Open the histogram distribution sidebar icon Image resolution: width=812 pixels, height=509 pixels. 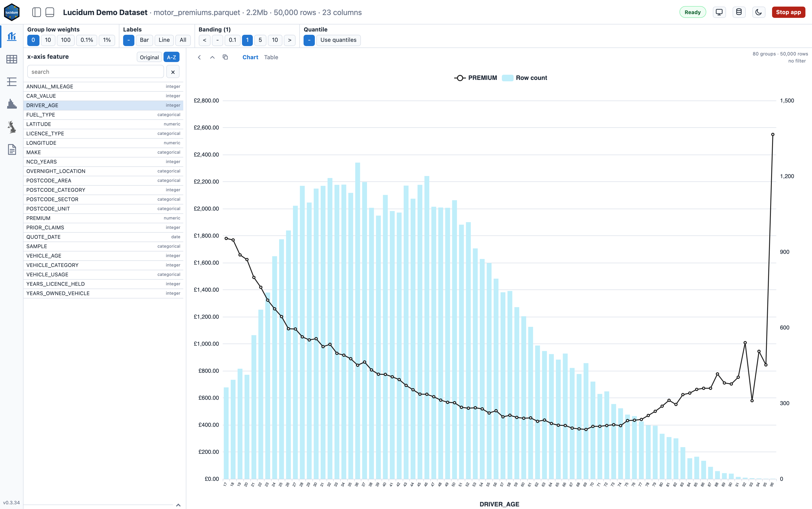(x=12, y=104)
